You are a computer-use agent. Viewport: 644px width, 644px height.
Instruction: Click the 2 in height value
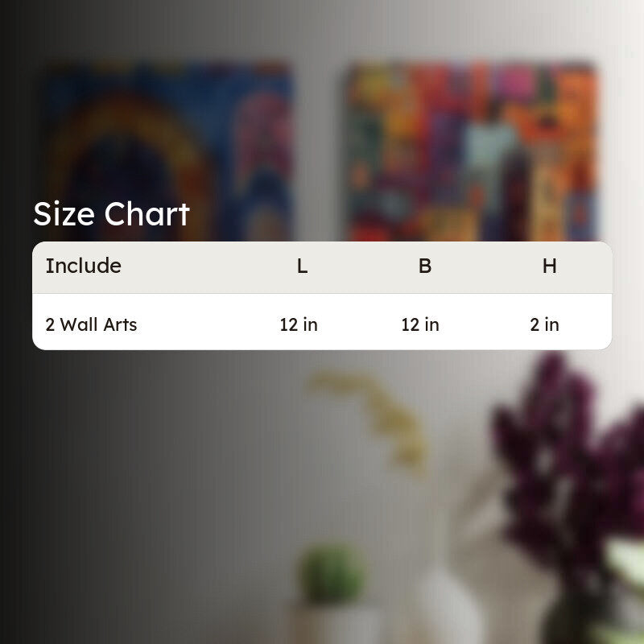[x=545, y=324]
